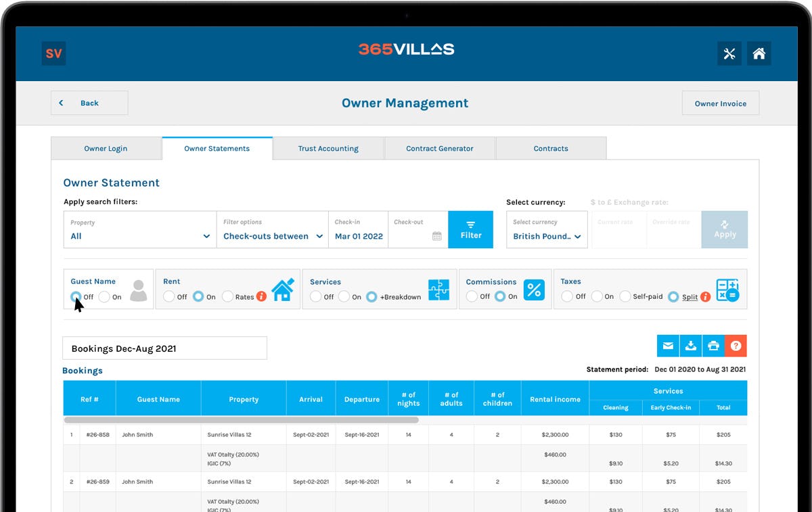Select the Taxes Split option
This screenshot has height=512, width=812.
pyautogui.click(x=673, y=296)
